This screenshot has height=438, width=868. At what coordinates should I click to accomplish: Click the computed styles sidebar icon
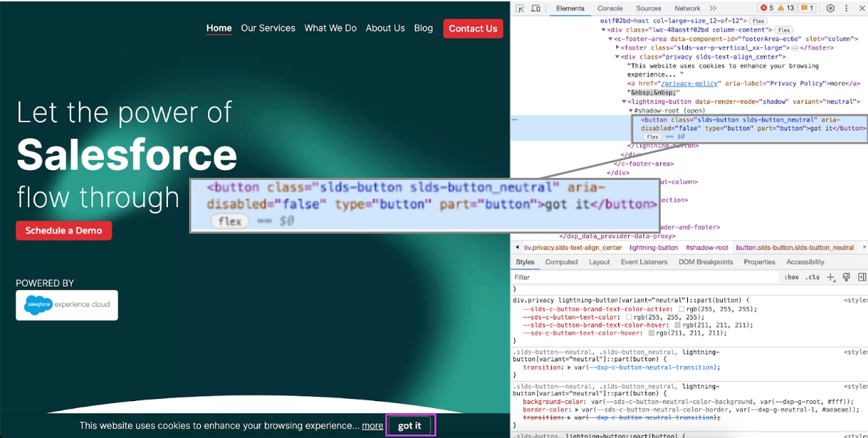tap(861, 277)
